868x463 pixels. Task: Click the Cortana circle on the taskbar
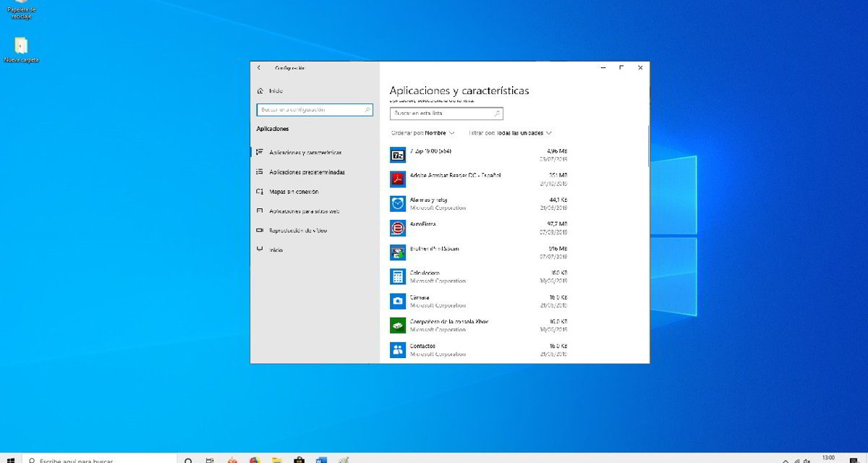[x=188, y=459]
